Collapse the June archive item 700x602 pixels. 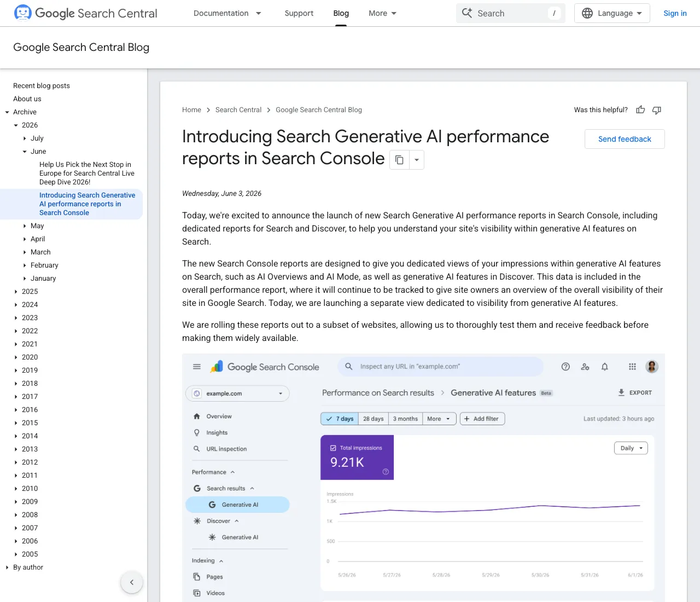click(25, 152)
